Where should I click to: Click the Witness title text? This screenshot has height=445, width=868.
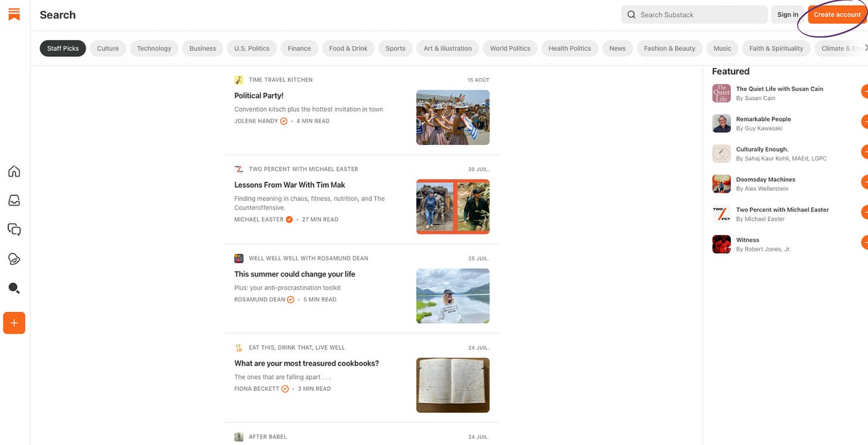coord(748,240)
